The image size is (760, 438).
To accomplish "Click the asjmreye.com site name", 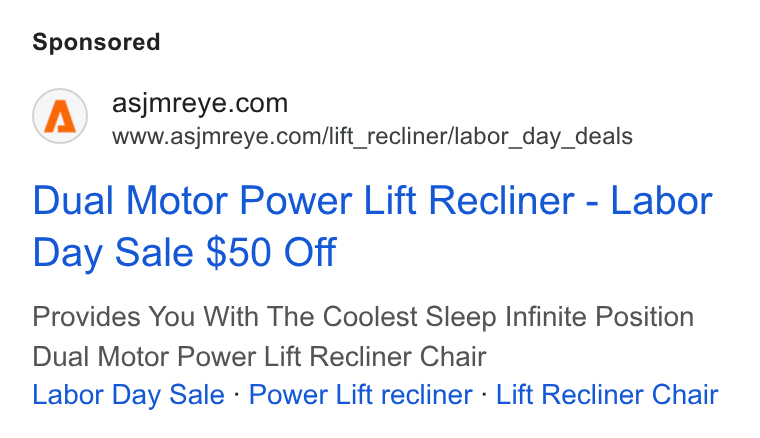I will [x=200, y=103].
